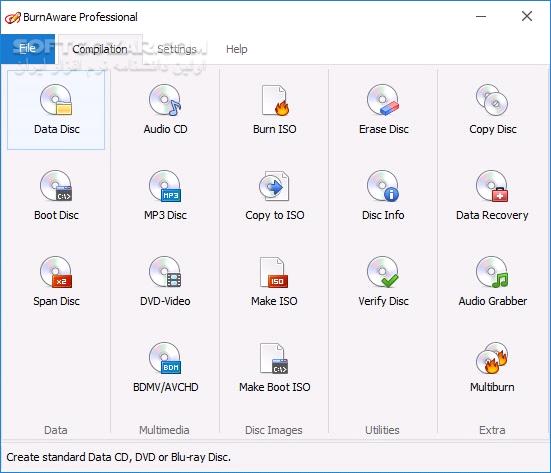Open the Data Disc tool icon
Screen dimensions: 551x473
(x=56, y=100)
